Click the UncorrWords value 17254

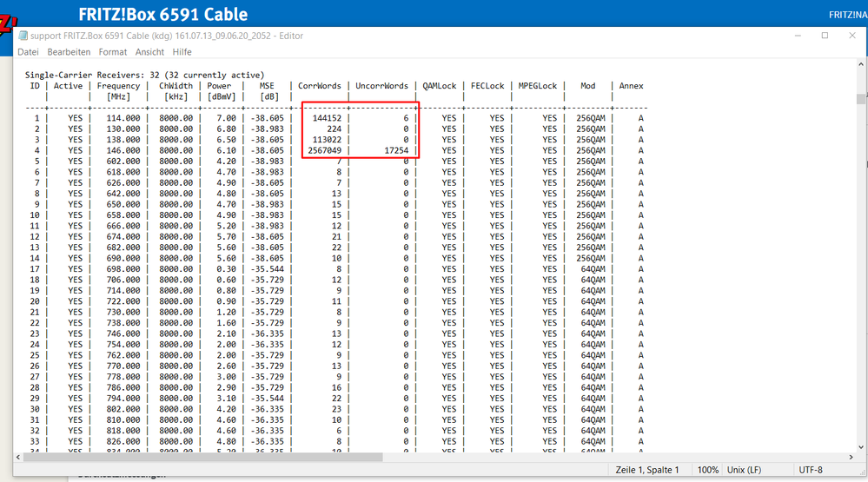pos(396,150)
